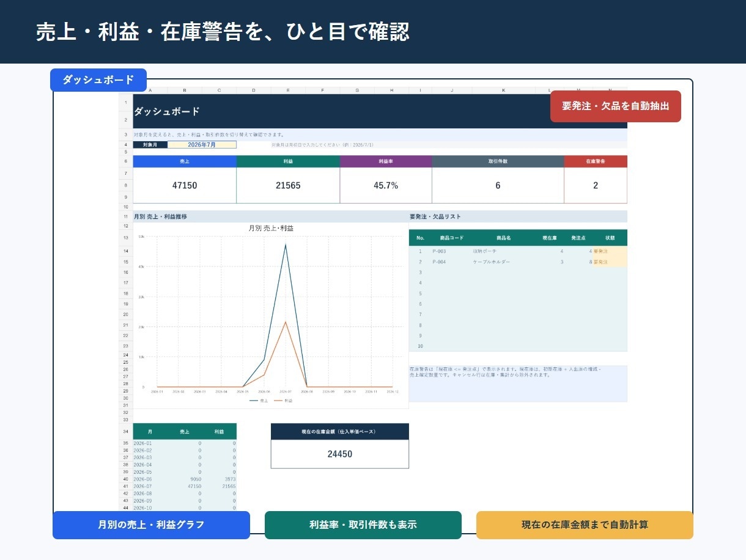Click the 現在の在庫金額まで自動計算 label
The width and height of the screenshot is (746, 560).
click(x=585, y=525)
